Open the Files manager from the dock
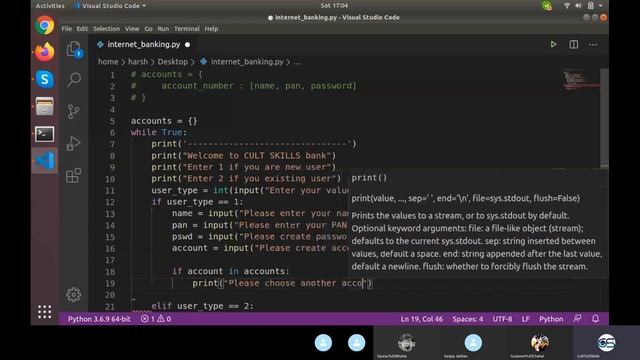The image size is (640, 360). pos(44,107)
